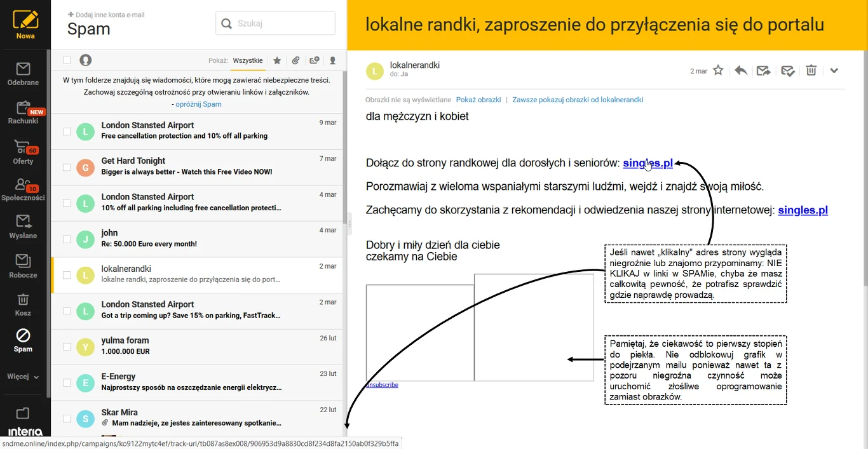Select the Spam folder in the sidebar
Image resolution: width=868 pixels, height=449 pixels.
[23, 340]
